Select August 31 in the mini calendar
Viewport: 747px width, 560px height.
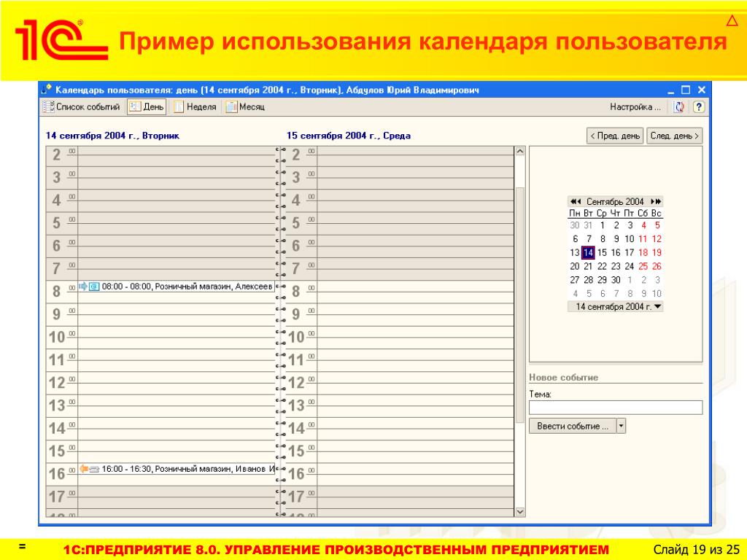[x=589, y=225]
